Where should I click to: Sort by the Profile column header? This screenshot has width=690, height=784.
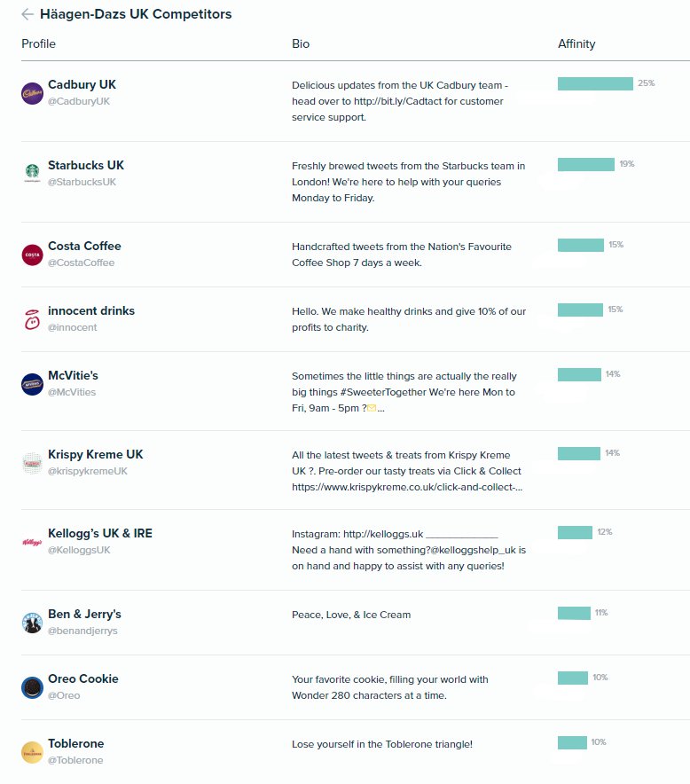[x=38, y=44]
